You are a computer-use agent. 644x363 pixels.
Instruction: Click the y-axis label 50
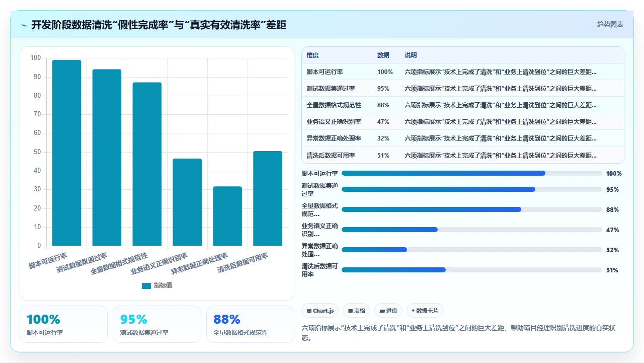37,152
